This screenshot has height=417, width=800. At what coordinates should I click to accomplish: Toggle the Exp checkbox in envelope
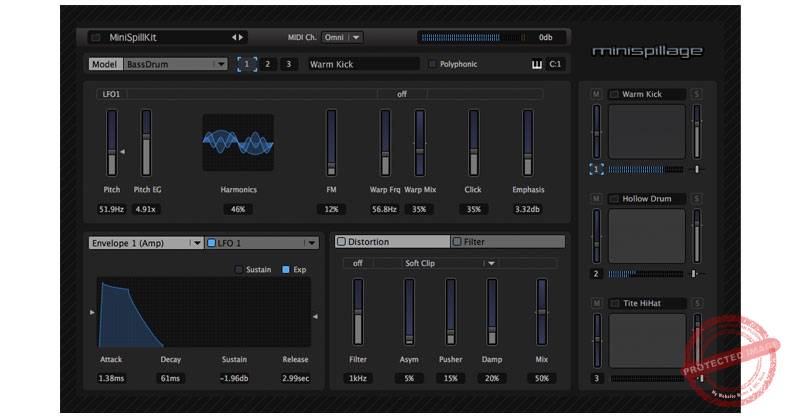(x=286, y=269)
